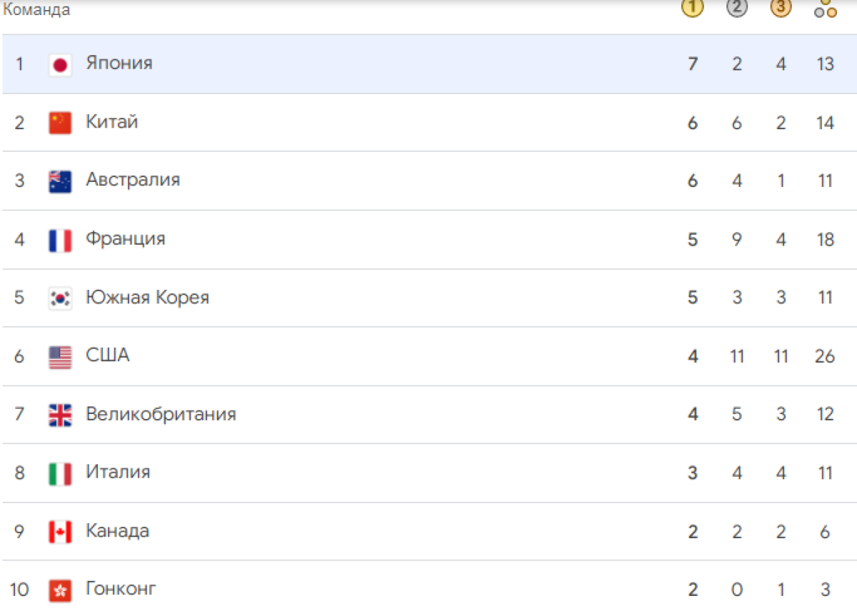Select the Южная Корея team name
The width and height of the screenshot is (857, 616).
pyautogui.click(x=147, y=297)
